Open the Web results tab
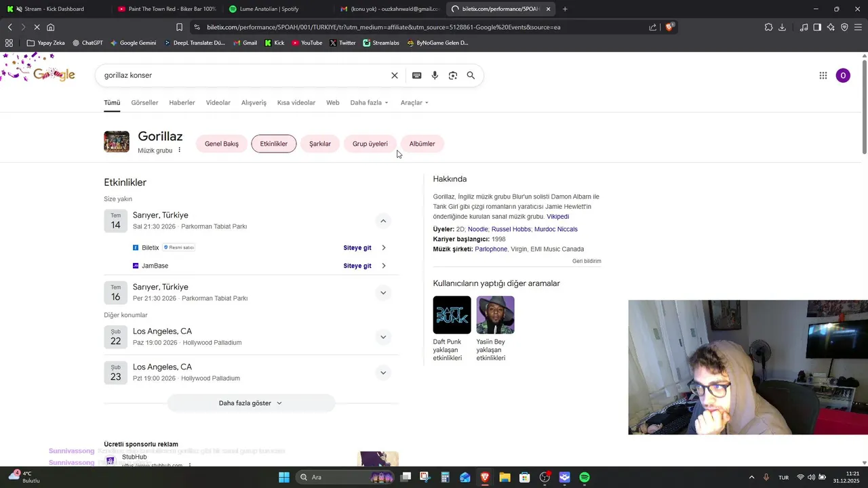Screen dimensions: 868x488 [332, 103]
